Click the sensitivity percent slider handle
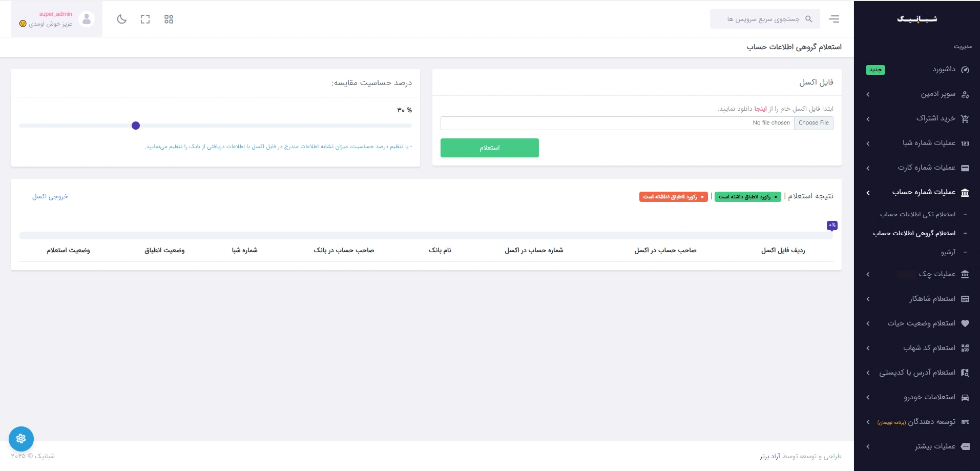Screen dimensions: 980x471 136,126
